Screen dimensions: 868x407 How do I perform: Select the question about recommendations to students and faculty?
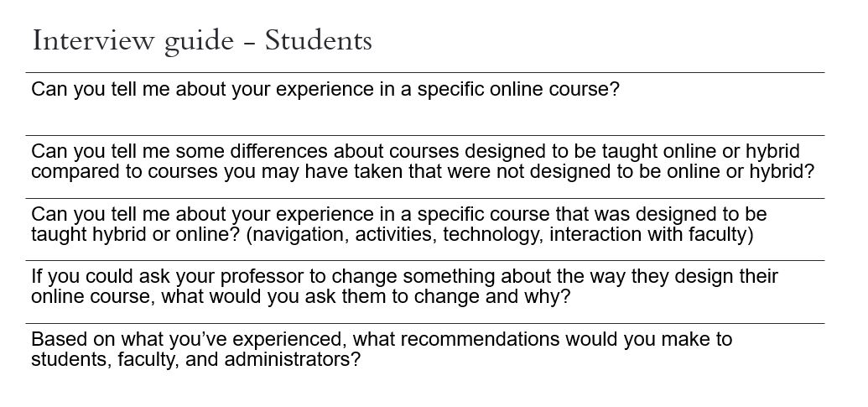(x=382, y=349)
